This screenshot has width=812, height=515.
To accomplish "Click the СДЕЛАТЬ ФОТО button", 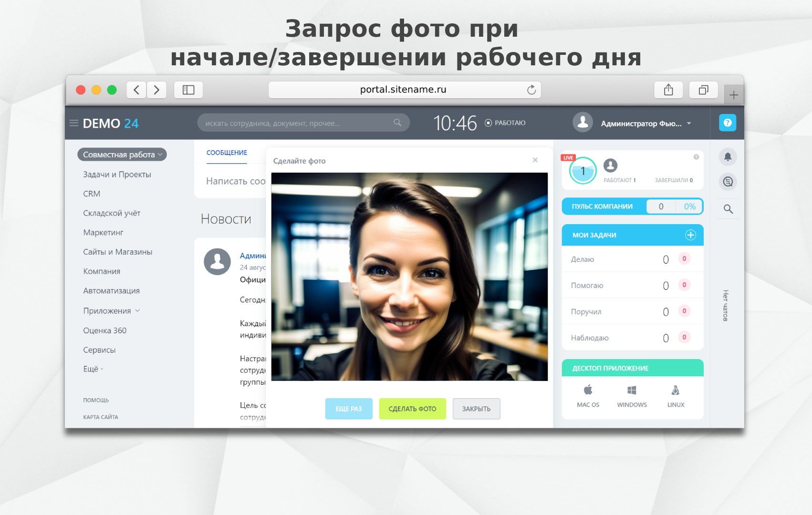I will click(x=413, y=409).
